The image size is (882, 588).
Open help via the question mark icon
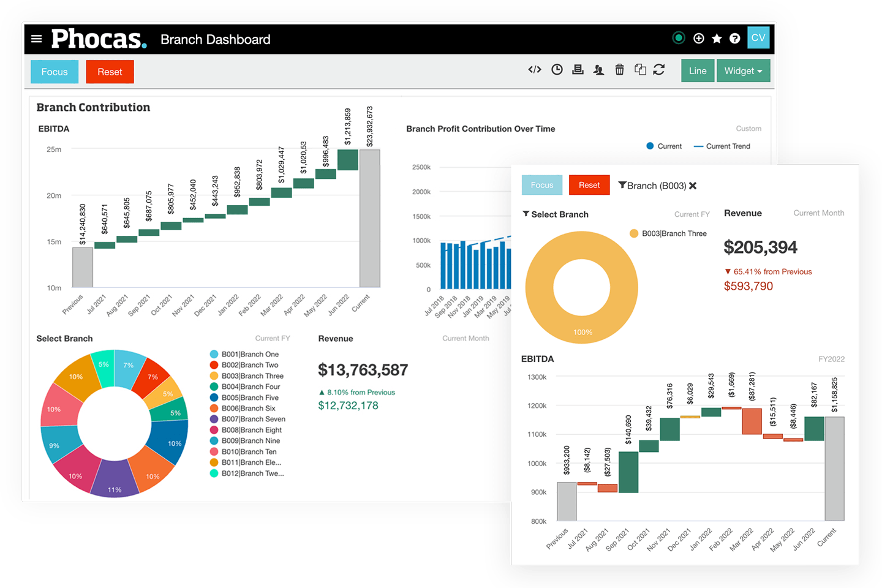coord(734,38)
